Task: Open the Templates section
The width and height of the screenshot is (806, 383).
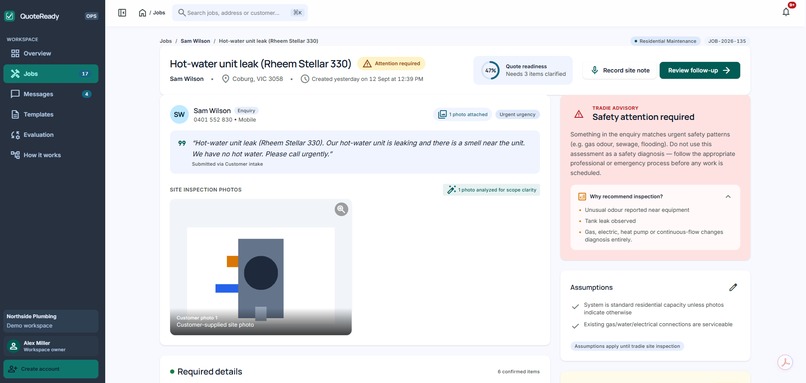Action: [x=50, y=114]
